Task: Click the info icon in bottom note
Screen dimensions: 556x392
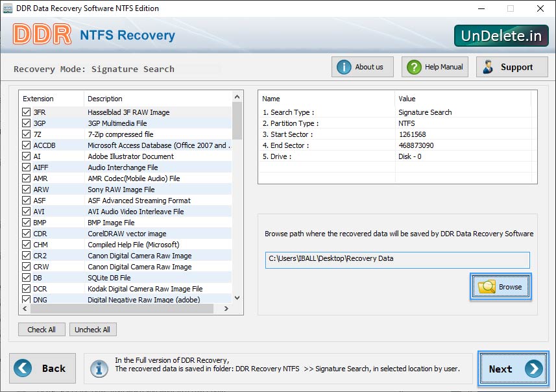Action: pyautogui.click(x=99, y=369)
